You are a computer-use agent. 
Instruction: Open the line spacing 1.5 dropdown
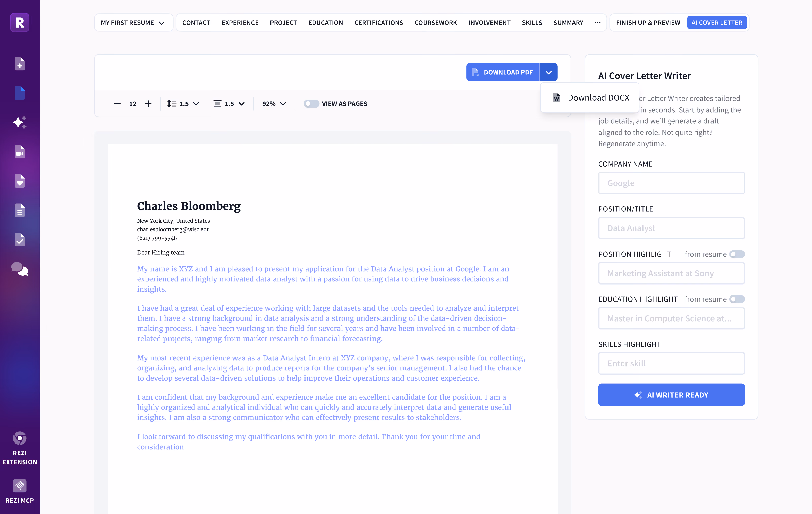183,104
